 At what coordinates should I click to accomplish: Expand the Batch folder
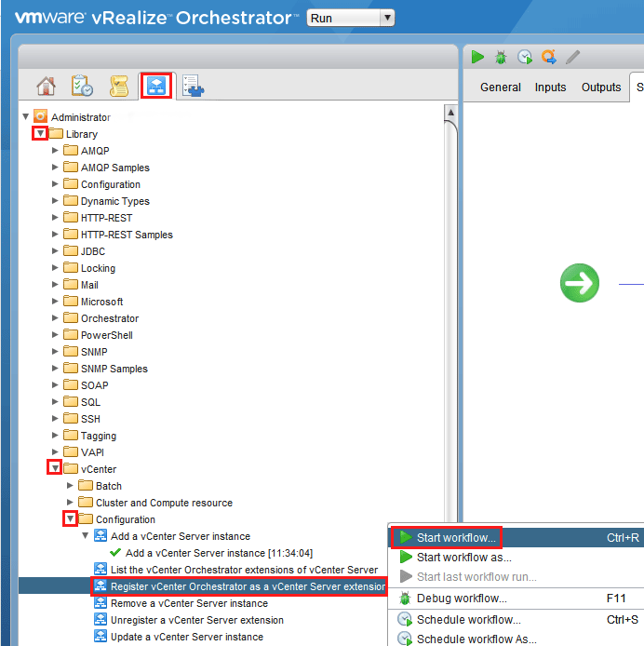70,485
